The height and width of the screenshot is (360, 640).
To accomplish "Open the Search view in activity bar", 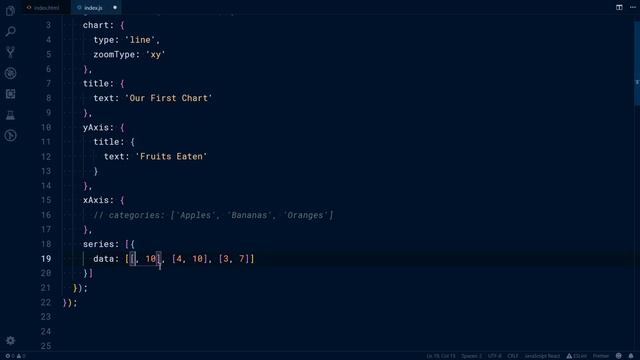I will click(x=11, y=31).
